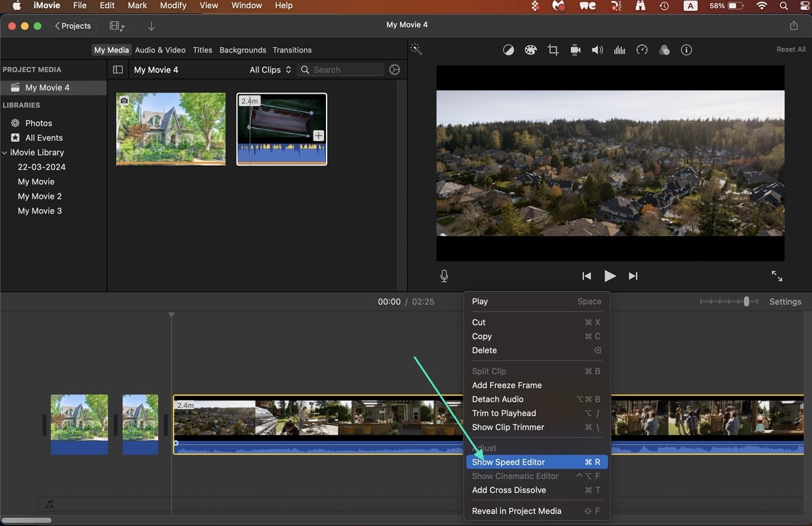The width and height of the screenshot is (812, 526).
Task: Play the video in the viewer
Action: click(610, 275)
